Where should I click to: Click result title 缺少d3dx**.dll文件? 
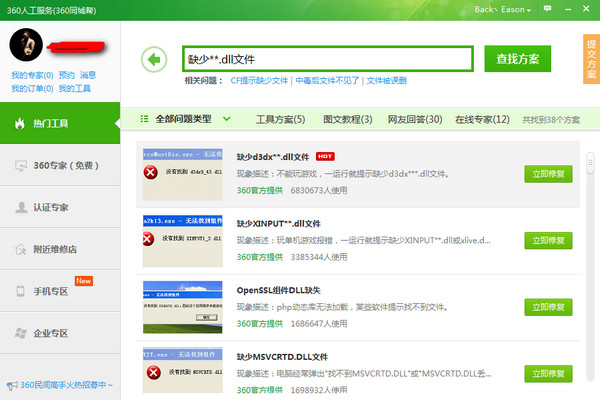click(273, 157)
